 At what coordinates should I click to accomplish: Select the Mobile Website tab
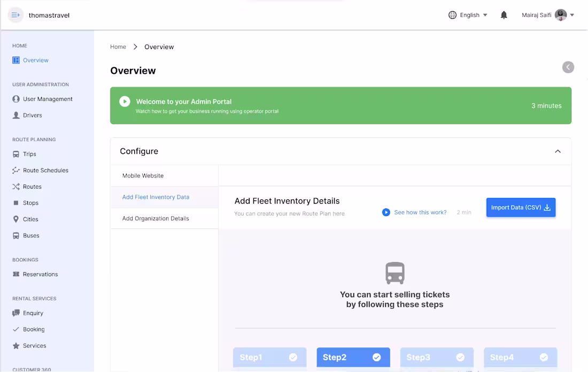coord(143,176)
